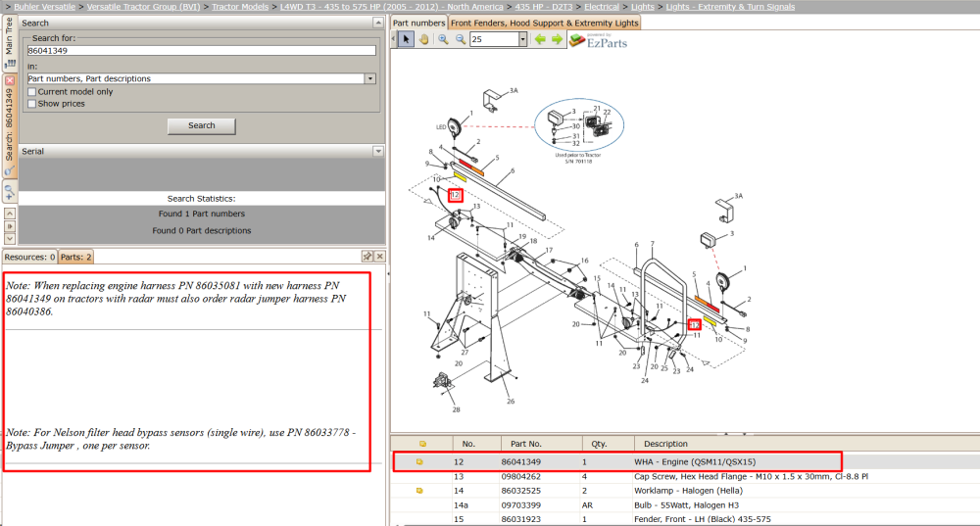Open Tractor Models breadcrumb link
Screen dimensions: 980x526
tap(240, 6)
